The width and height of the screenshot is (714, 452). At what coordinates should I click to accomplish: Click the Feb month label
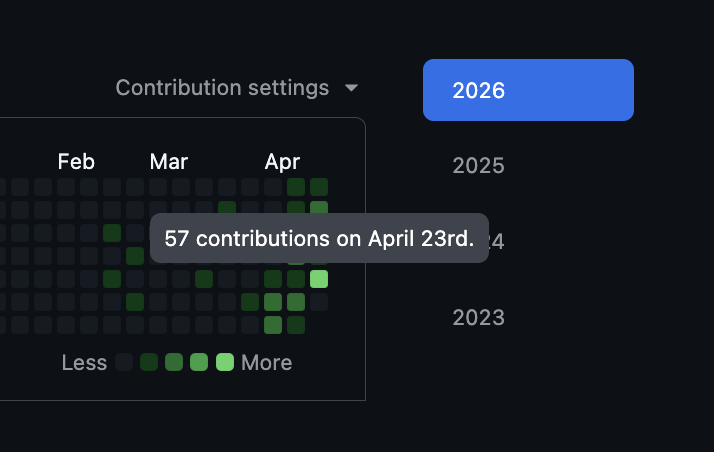coord(76,162)
